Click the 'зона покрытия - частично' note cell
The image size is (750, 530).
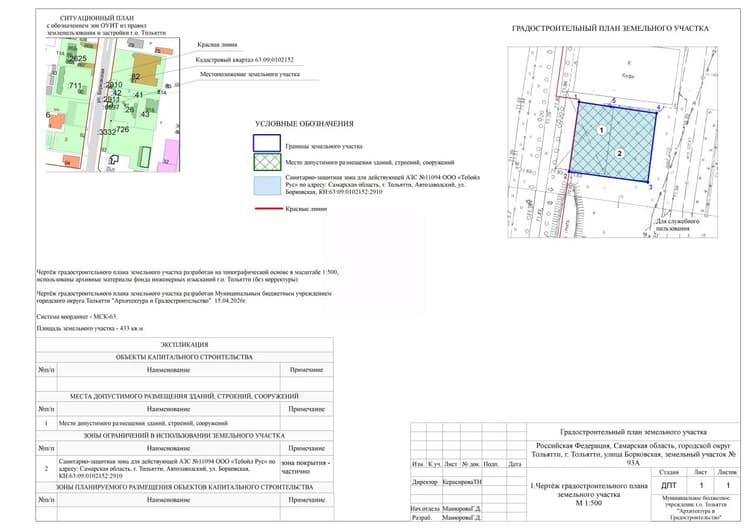click(306, 467)
